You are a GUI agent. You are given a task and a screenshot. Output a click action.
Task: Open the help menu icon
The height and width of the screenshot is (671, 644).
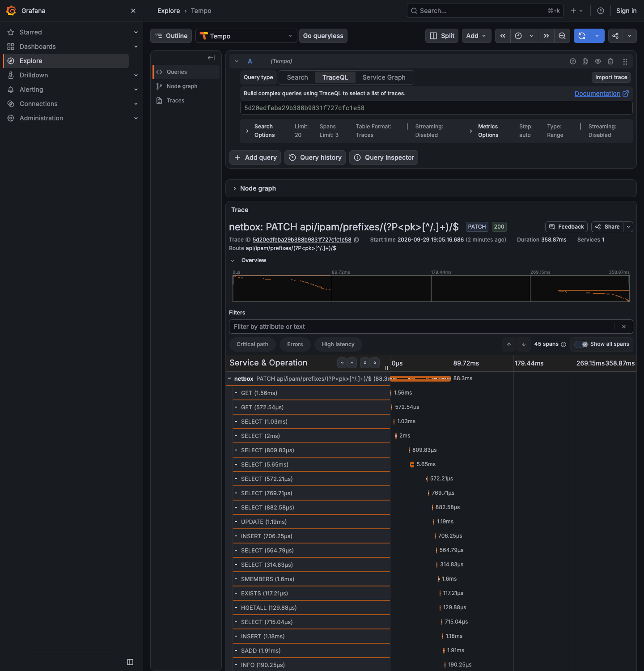(601, 11)
